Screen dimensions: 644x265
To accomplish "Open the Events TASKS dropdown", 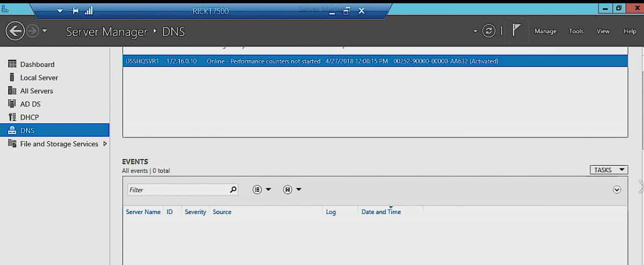I will click(x=609, y=169).
